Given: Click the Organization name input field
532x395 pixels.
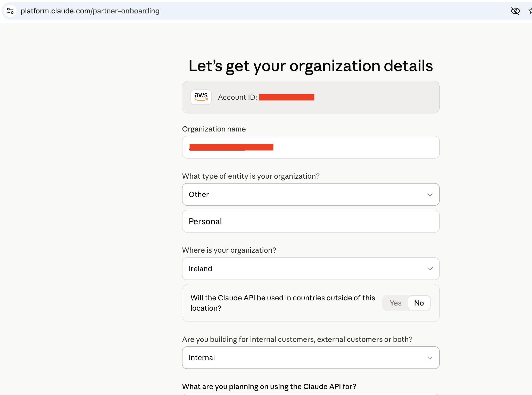Looking at the screenshot, I should [x=311, y=147].
